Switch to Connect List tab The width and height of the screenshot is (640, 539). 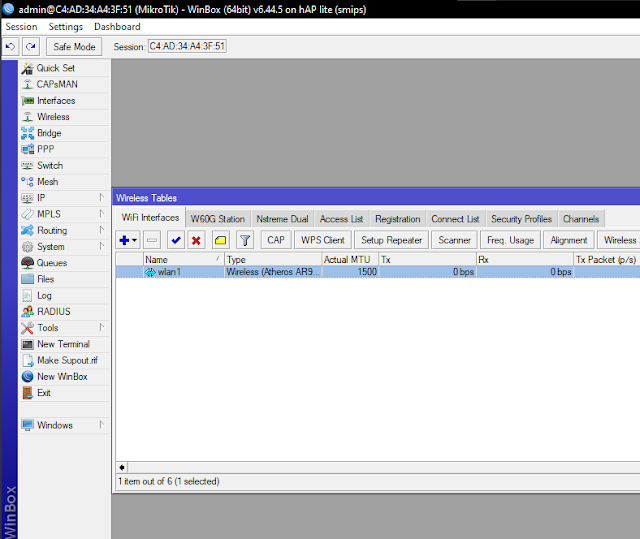[x=456, y=219]
